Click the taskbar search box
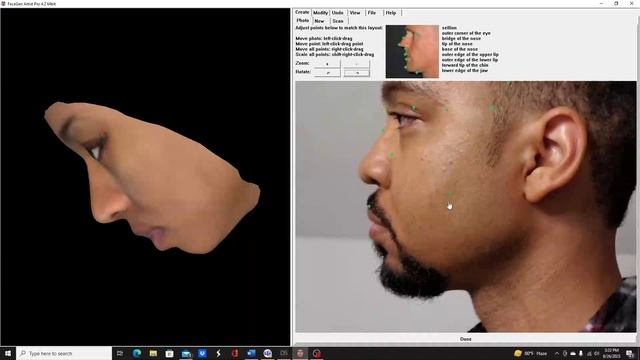This screenshot has height=360, width=640. 64,353
